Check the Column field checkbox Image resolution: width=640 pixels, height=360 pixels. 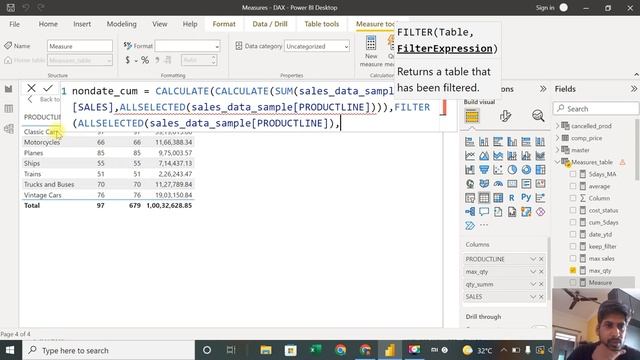[573, 198]
